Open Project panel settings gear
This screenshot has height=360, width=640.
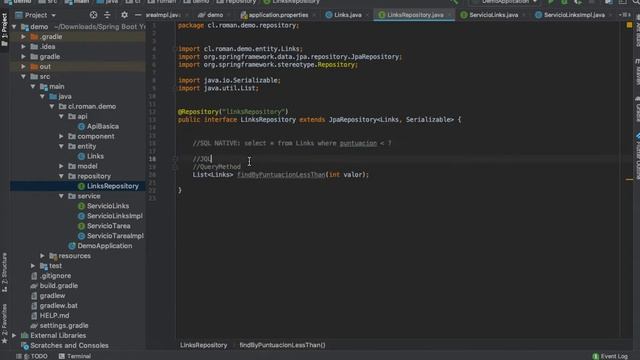click(x=124, y=15)
